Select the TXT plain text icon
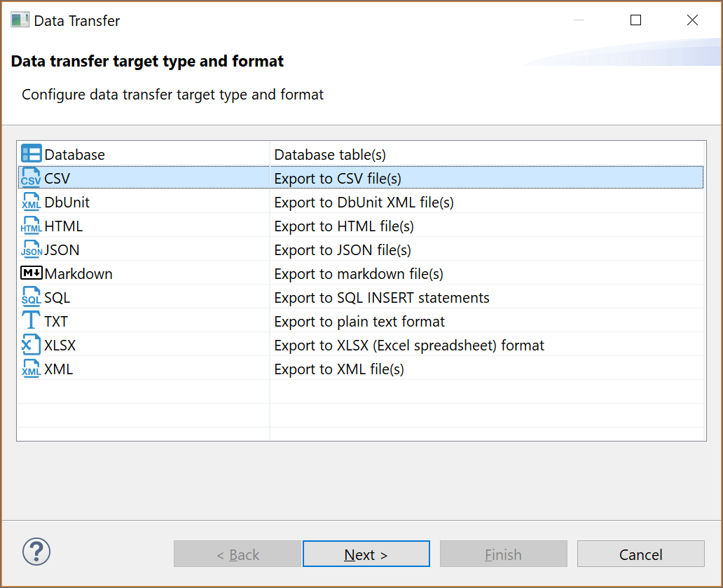723x588 pixels. (32, 321)
